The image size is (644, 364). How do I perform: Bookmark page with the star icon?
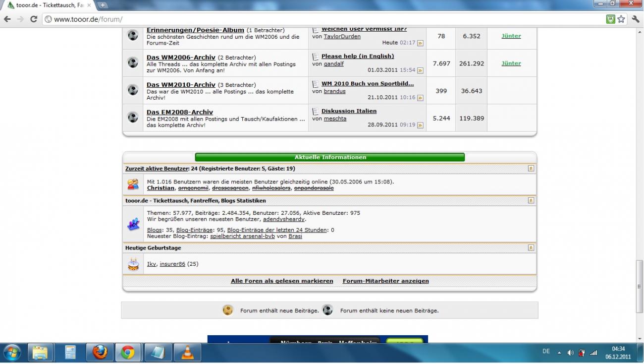621,19
